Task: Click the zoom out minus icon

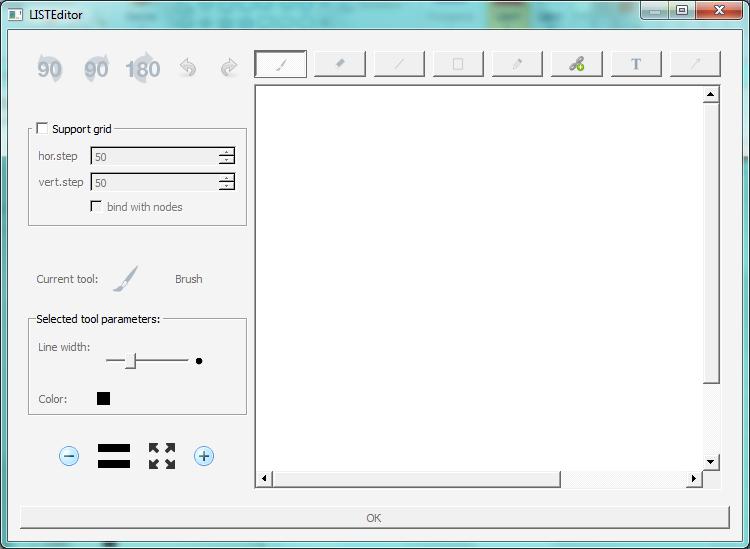Action: click(69, 456)
